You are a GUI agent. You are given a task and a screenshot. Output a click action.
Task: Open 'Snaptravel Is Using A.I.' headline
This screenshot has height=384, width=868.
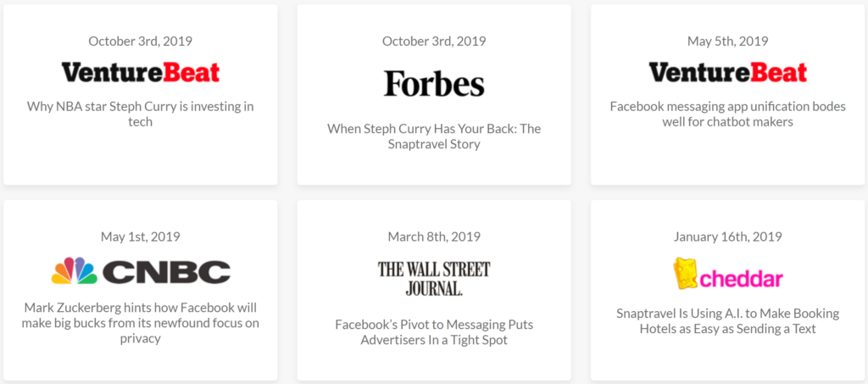point(728,321)
